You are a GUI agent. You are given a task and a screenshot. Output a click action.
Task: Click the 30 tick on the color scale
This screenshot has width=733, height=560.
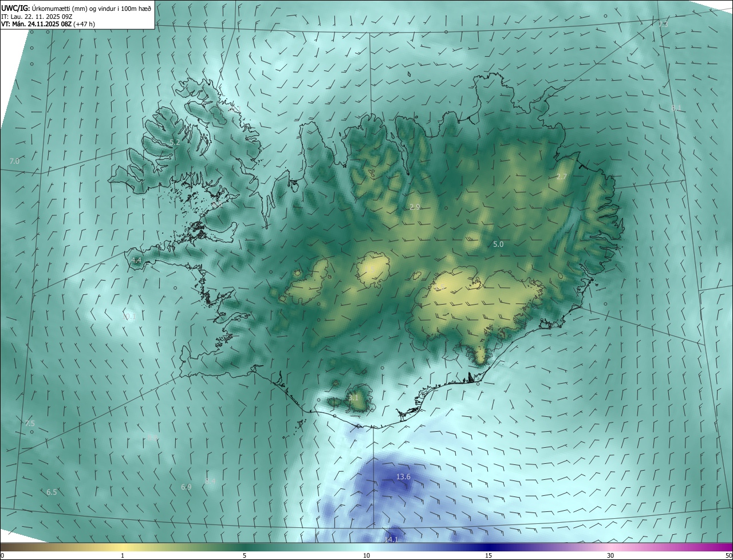(x=610, y=556)
